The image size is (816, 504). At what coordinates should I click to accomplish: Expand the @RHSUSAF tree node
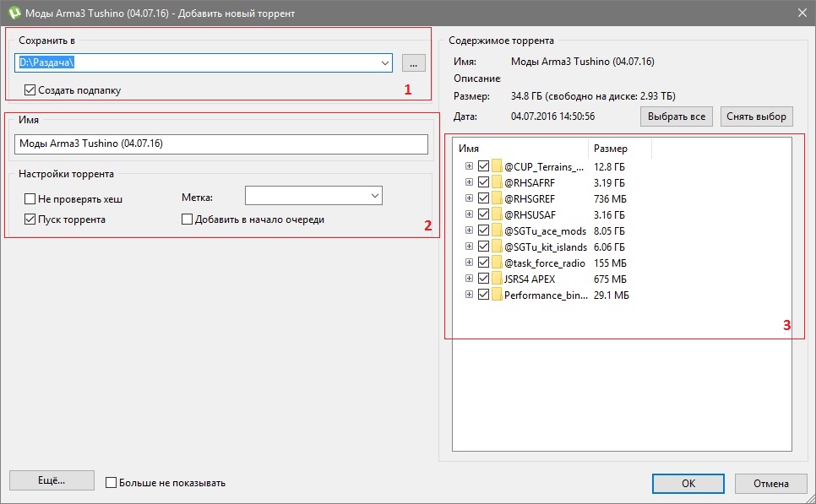click(x=469, y=214)
